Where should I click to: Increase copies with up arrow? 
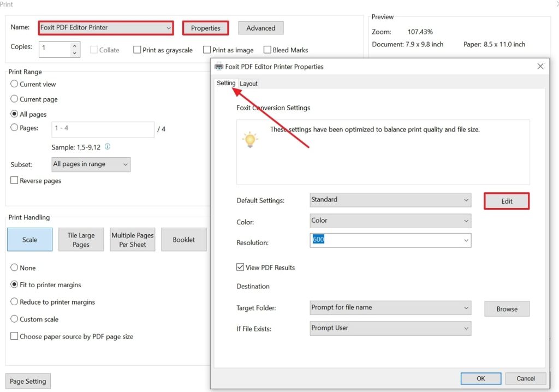click(x=74, y=46)
